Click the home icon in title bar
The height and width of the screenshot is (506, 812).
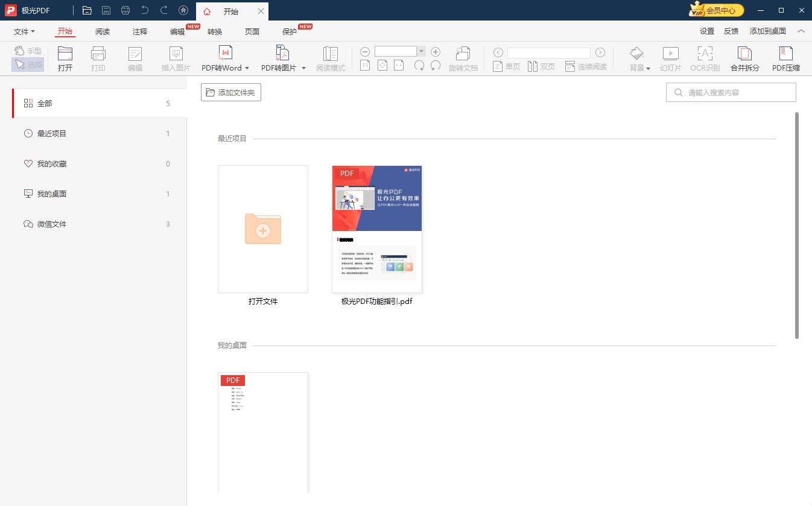tap(183, 11)
